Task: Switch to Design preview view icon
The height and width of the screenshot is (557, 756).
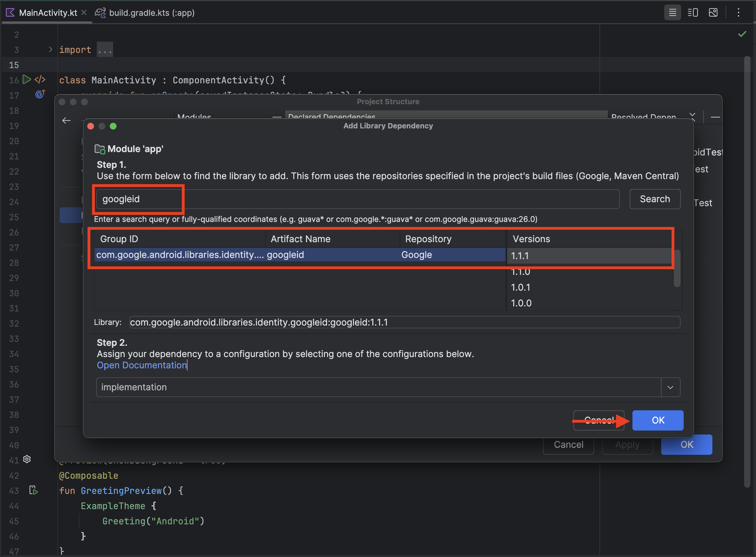Action: (x=713, y=13)
